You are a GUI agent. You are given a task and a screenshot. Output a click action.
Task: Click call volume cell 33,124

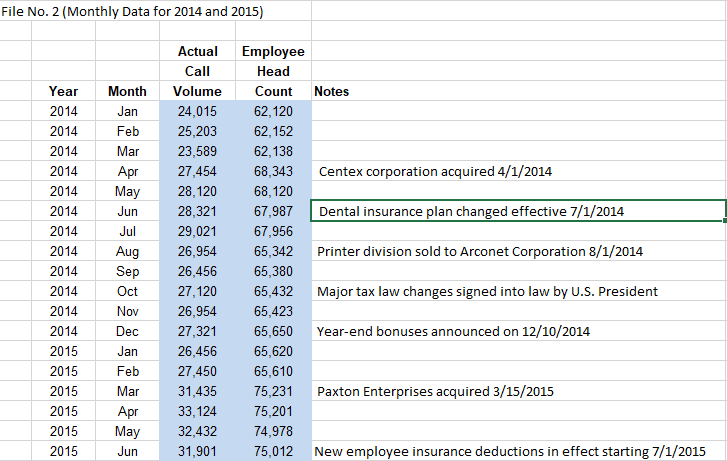[x=197, y=410]
